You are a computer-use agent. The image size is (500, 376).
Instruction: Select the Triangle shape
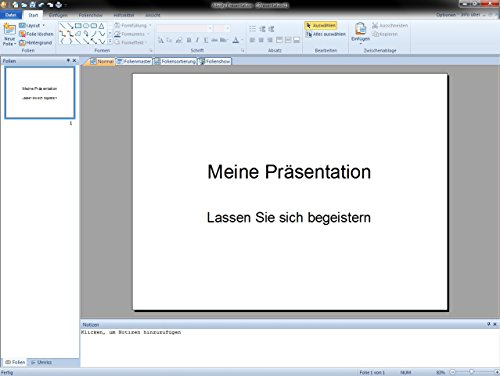tap(102, 26)
